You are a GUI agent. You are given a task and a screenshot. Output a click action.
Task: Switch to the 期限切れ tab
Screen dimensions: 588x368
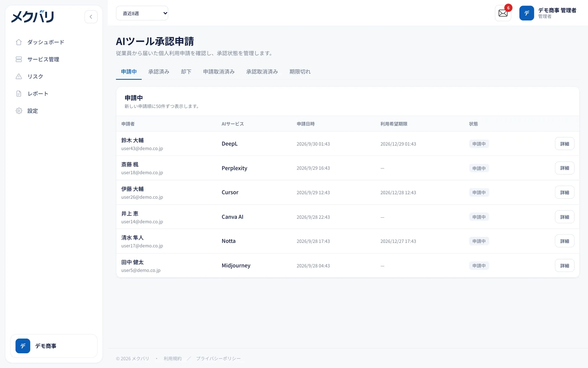[x=300, y=72]
